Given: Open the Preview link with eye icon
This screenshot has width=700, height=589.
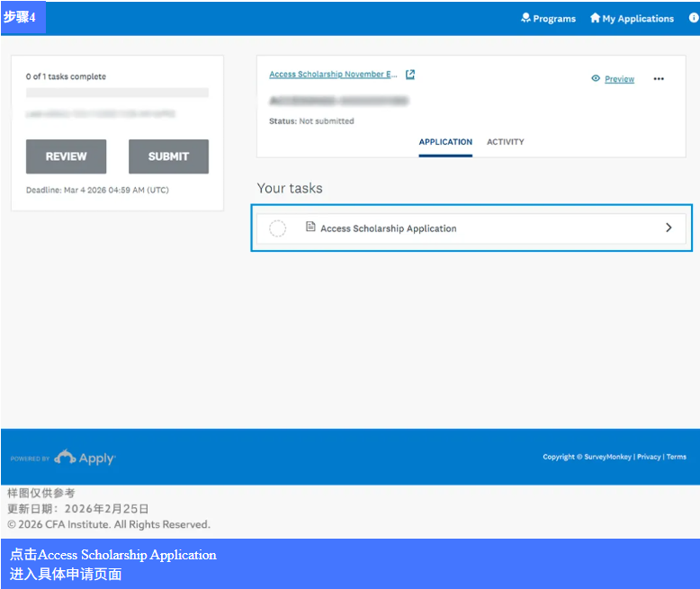Looking at the screenshot, I should point(613,79).
